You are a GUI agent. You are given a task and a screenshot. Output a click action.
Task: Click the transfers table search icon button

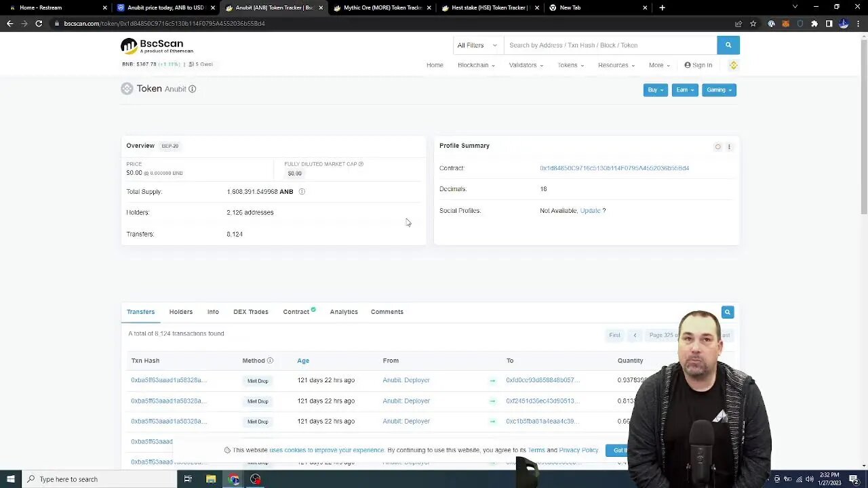pos(727,312)
